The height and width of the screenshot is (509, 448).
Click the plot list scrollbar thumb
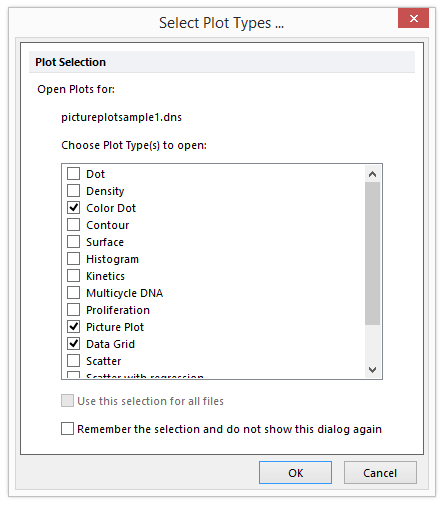tap(372, 253)
